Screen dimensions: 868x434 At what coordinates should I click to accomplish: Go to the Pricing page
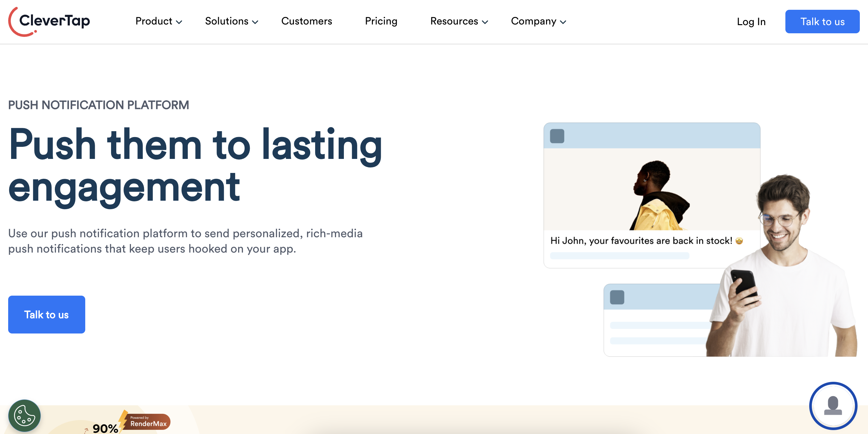381,21
